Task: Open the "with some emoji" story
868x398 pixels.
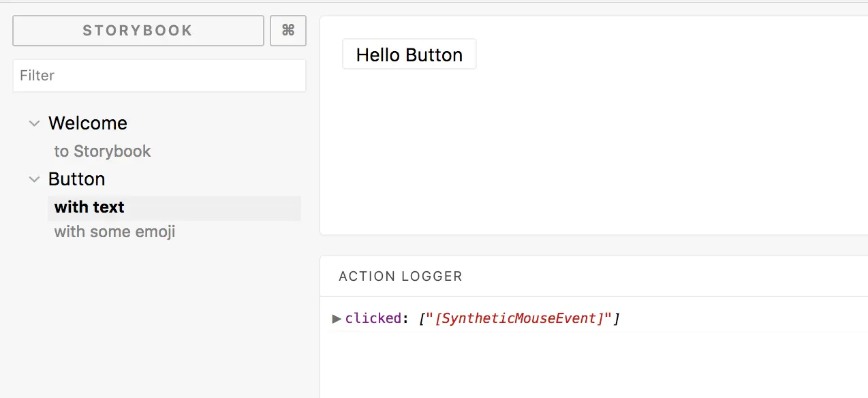Action: [x=114, y=232]
